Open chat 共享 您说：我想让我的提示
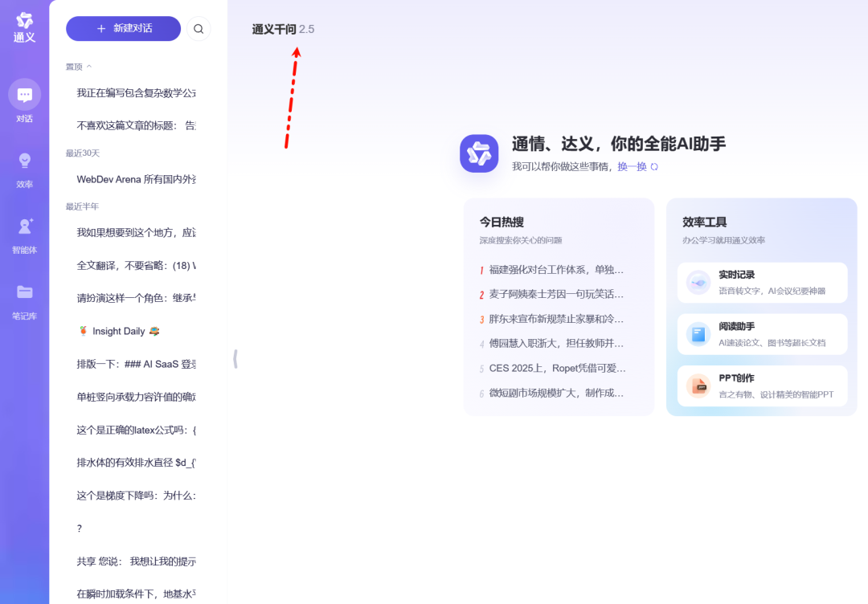Screen dimensions: 868x604 136,561
